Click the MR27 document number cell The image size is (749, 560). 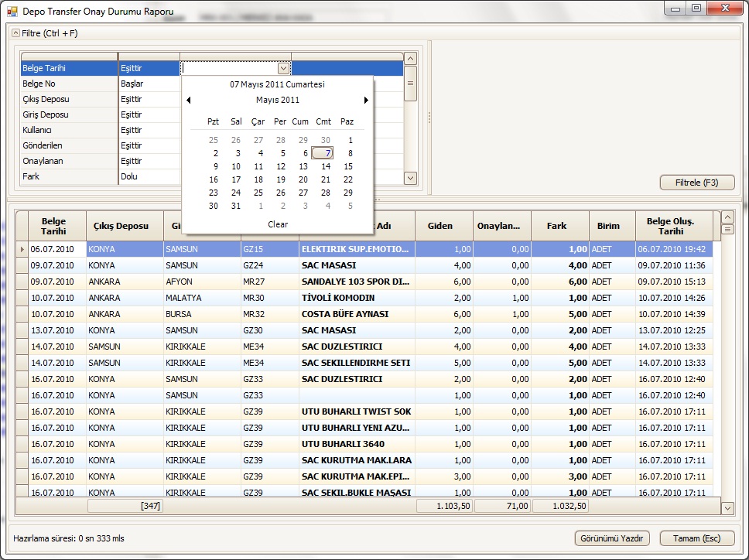[x=270, y=282]
